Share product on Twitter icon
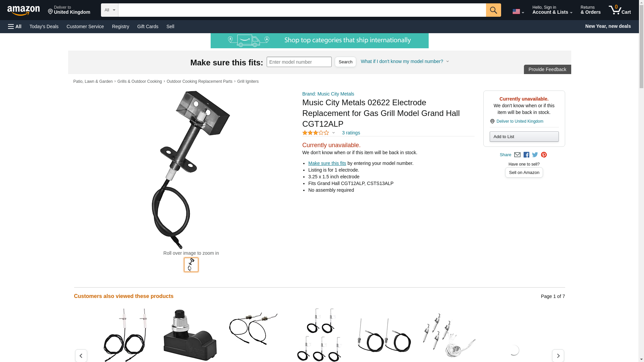 [535, 155]
